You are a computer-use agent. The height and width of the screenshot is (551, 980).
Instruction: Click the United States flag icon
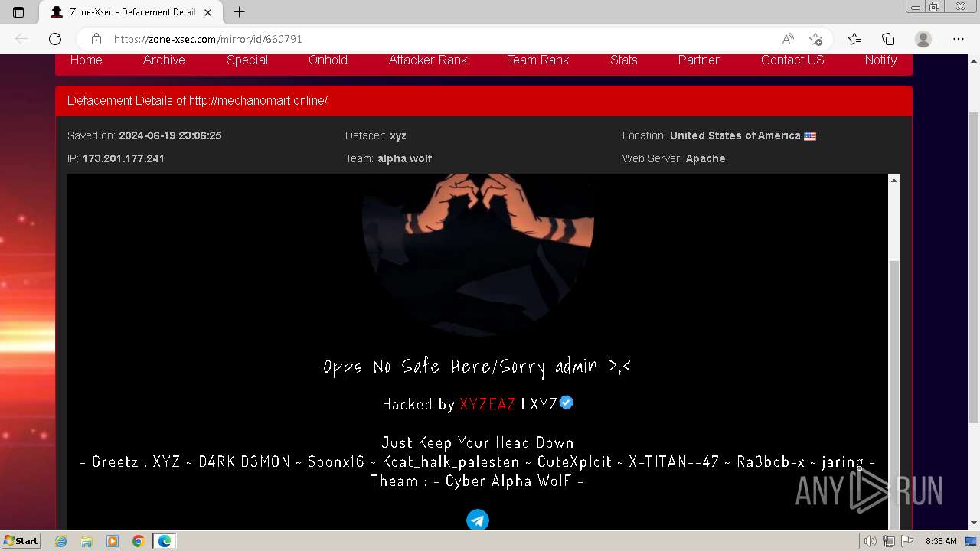(810, 136)
